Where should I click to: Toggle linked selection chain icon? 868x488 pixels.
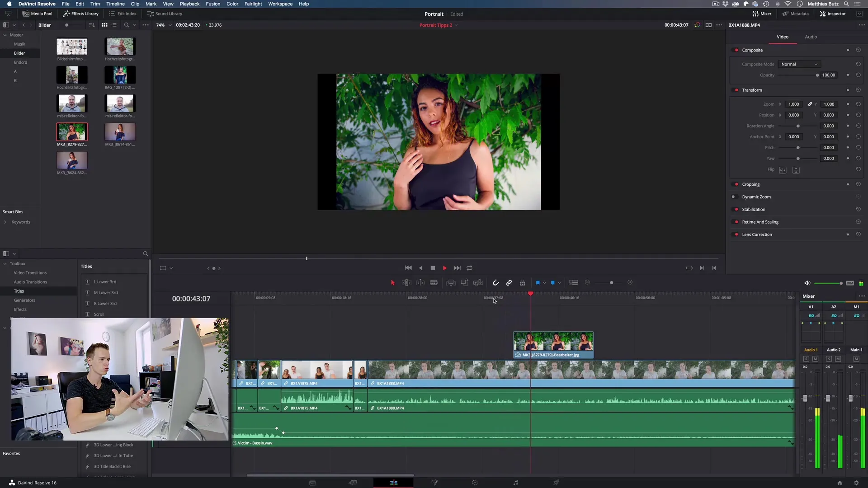click(x=509, y=282)
